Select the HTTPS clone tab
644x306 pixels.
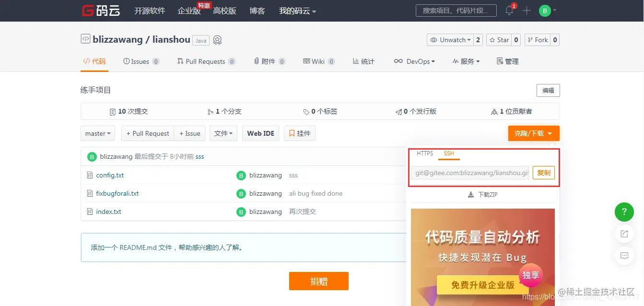click(x=425, y=153)
